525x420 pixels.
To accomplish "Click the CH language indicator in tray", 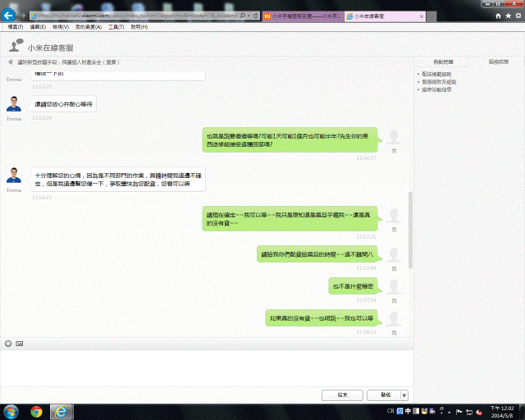I will [x=390, y=411].
